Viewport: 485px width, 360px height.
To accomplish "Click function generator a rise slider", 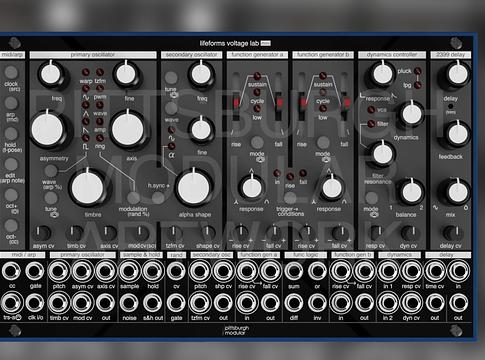I will click(236, 102).
